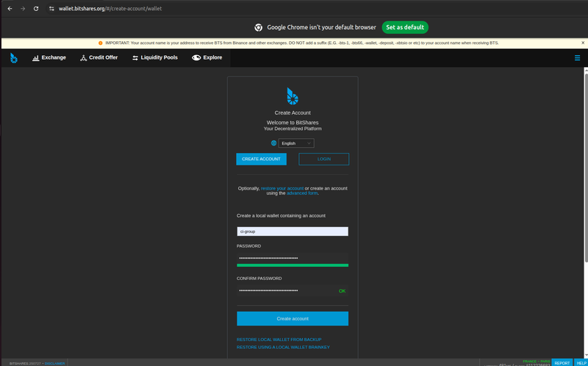Open the English language dropdown
This screenshot has width=588, height=366.
click(x=296, y=143)
